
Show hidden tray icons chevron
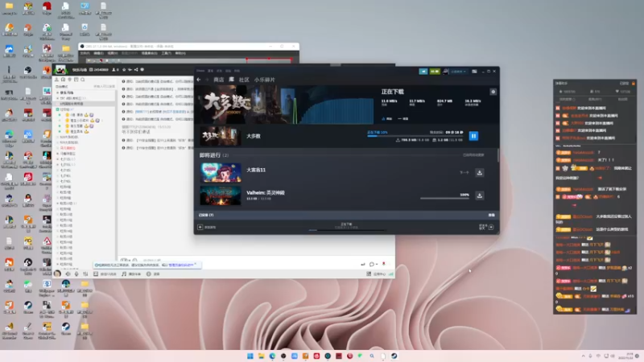pyautogui.click(x=583, y=356)
